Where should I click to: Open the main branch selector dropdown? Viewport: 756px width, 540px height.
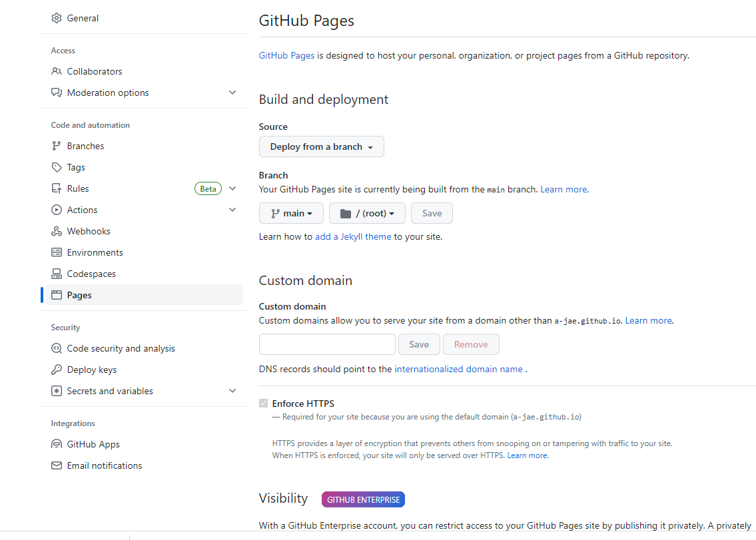(x=291, y=213)
